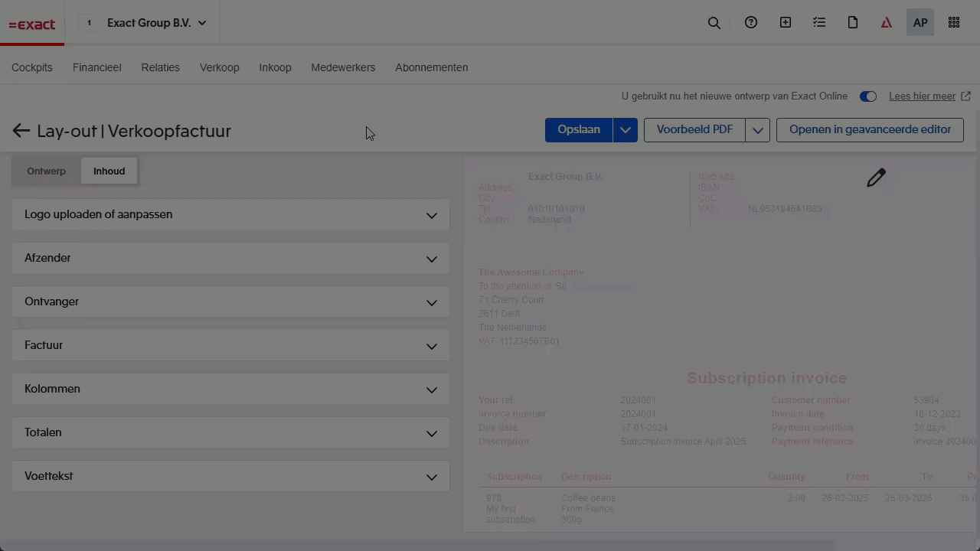
Task: Expand the Ontvanger section
Action: pyautogui.click(x=230, y=302)
